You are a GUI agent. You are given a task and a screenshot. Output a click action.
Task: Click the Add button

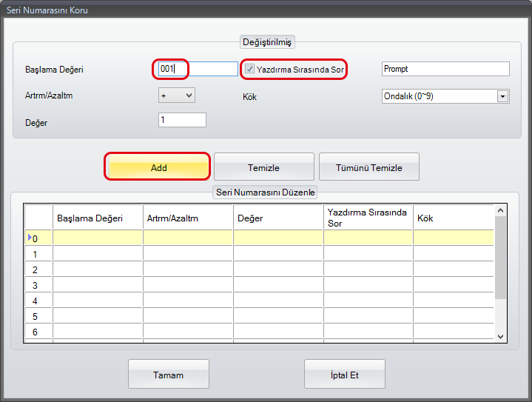158,167
